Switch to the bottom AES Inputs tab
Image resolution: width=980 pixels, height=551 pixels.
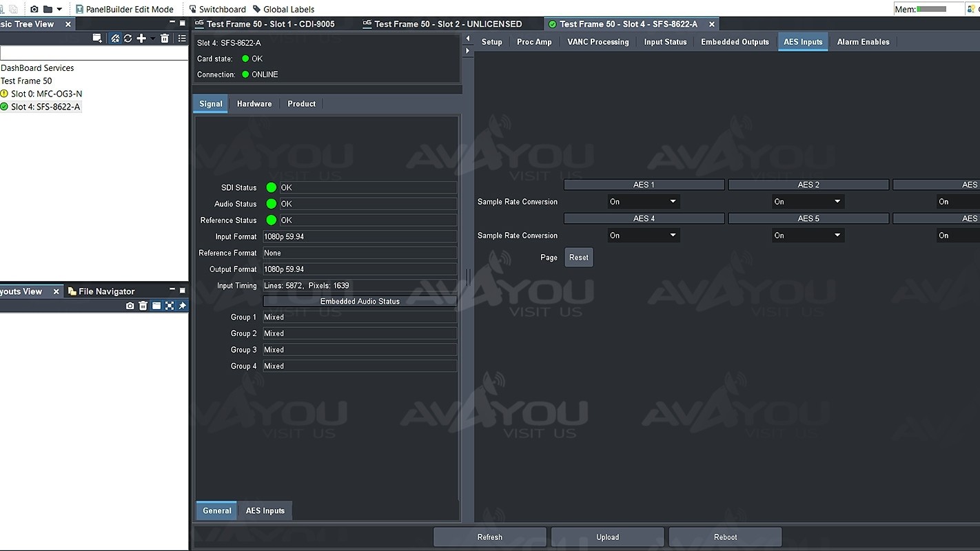(265, 510)
